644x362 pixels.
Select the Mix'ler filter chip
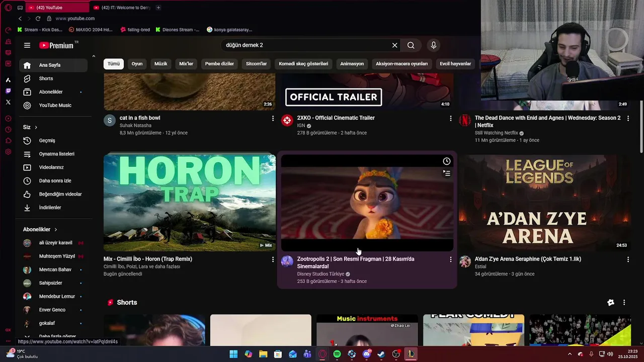point(186,64)
